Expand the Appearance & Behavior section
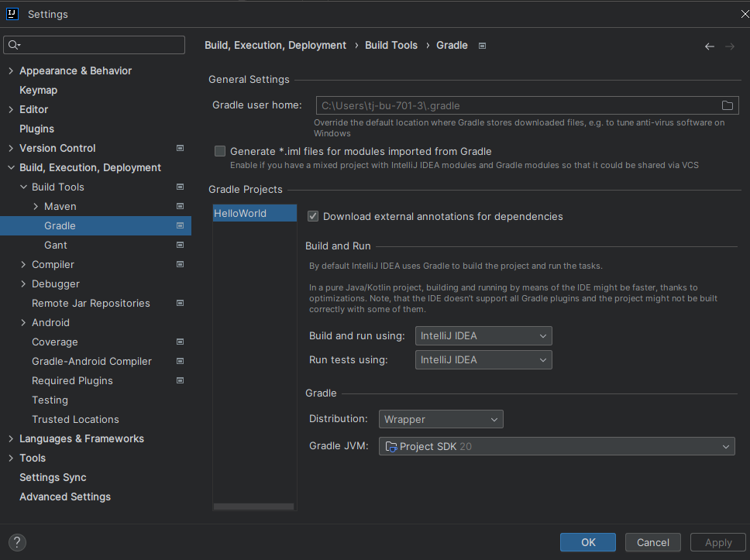 [x=11, y=71]
